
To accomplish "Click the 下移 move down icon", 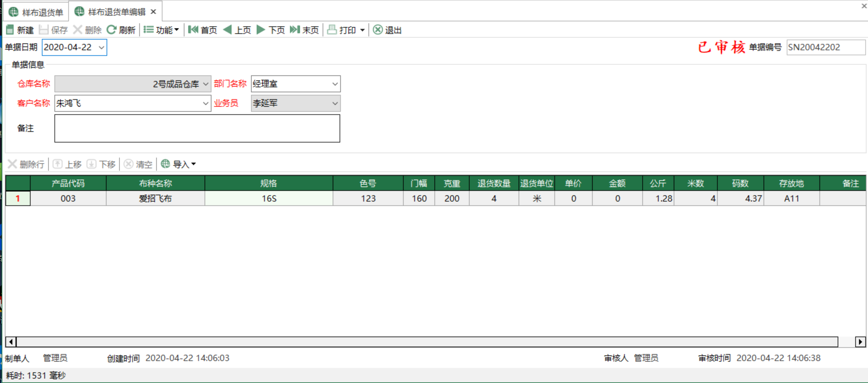I will (x=91, y=164).
